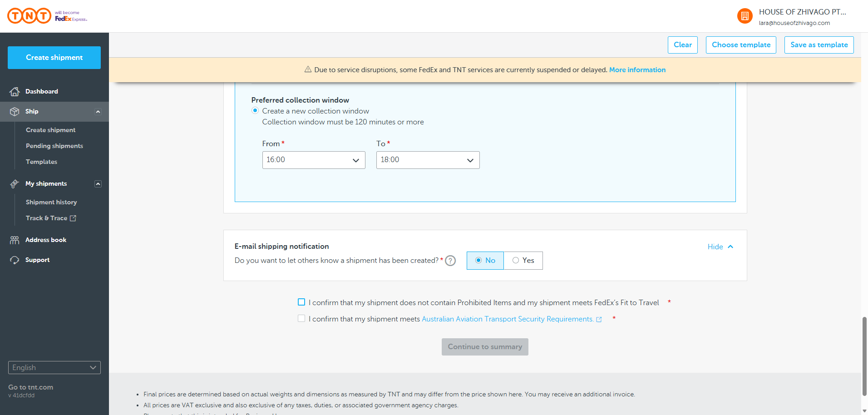Click the TNT logo in header
The height and width of the screenshot is (415, 868).
(30, 16)
